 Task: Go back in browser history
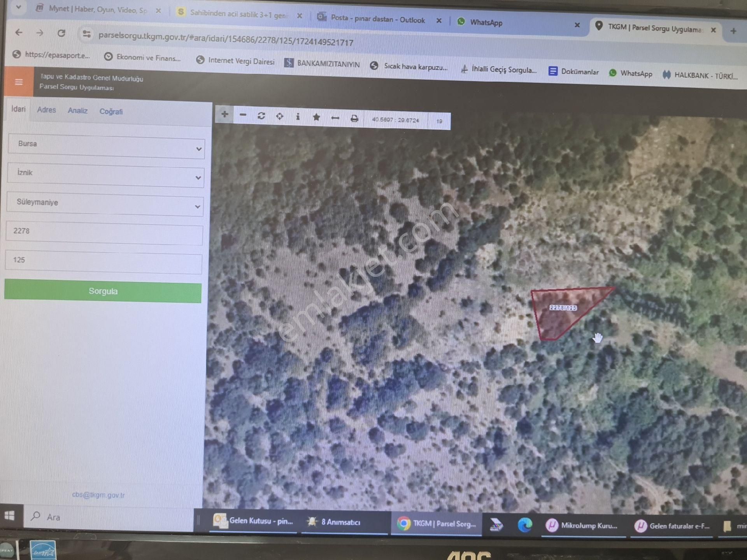(x=19, y=33)
